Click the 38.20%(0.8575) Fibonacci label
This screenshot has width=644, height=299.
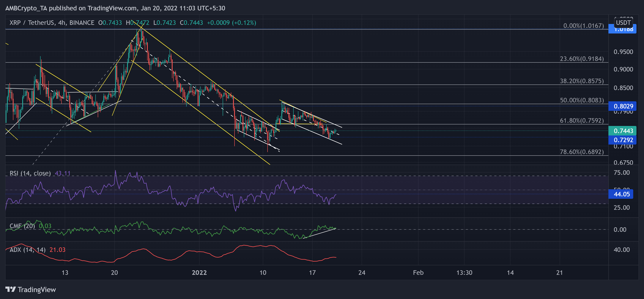582,81
